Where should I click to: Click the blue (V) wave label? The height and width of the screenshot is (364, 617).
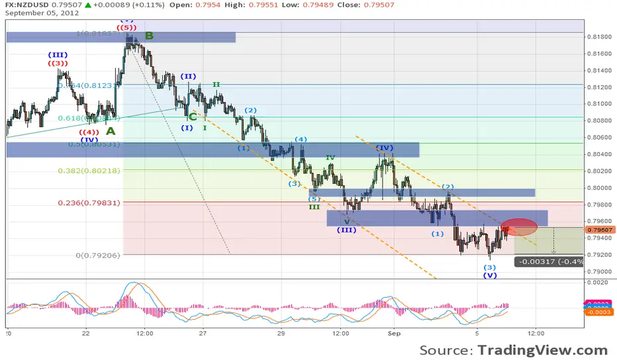tap(490, 275)
